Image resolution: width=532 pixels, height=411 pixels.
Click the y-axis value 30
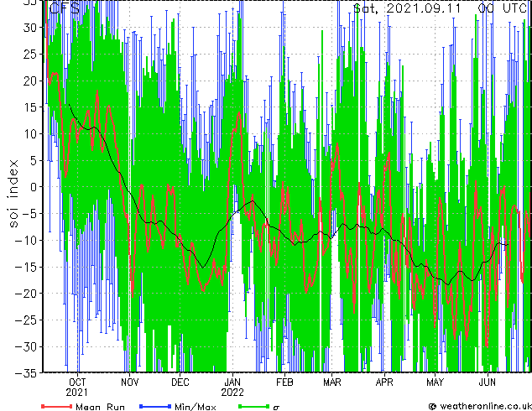[x=30, y=28]
